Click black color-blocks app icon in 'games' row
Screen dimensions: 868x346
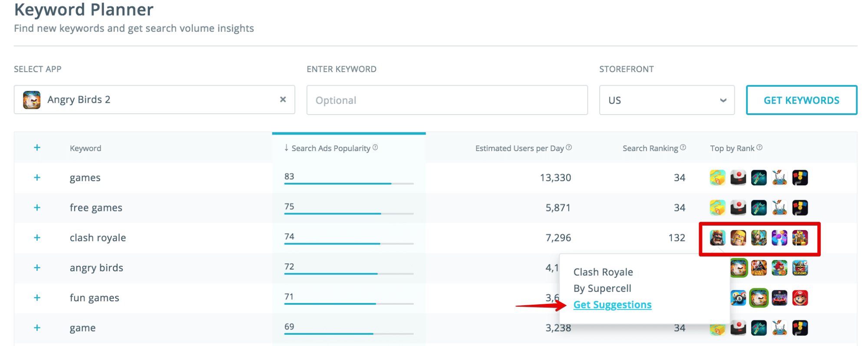tap(800, 178)
